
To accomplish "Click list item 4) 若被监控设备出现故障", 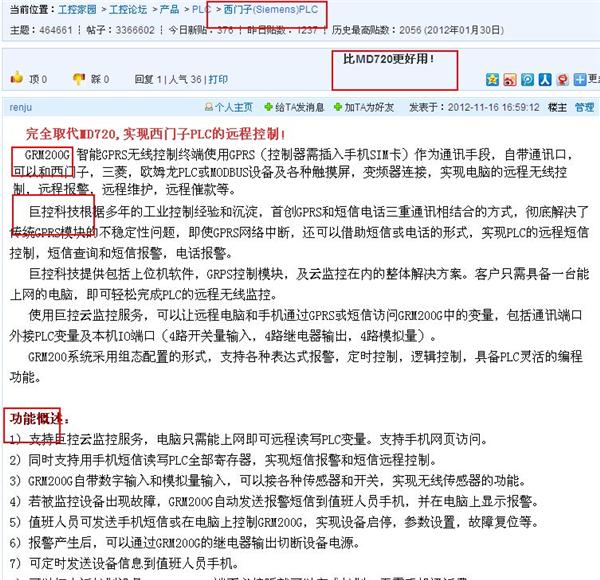I will 274,501.
